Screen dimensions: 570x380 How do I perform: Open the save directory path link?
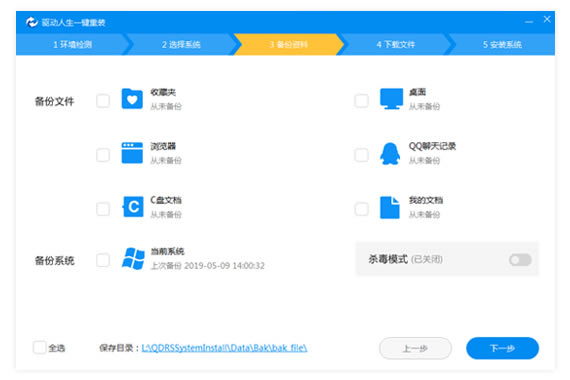click(224, 348)
